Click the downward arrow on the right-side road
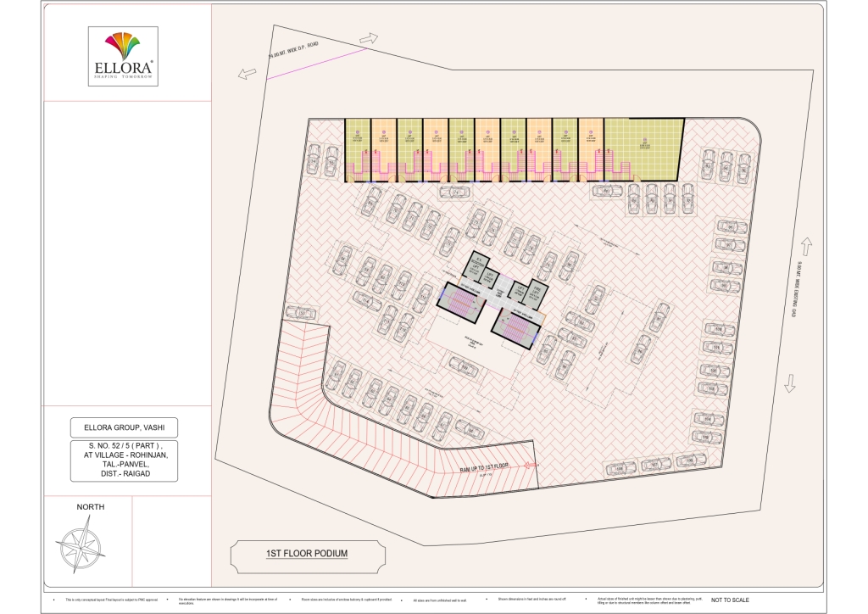Screen dimensions: 868x614 click(790, 383)
